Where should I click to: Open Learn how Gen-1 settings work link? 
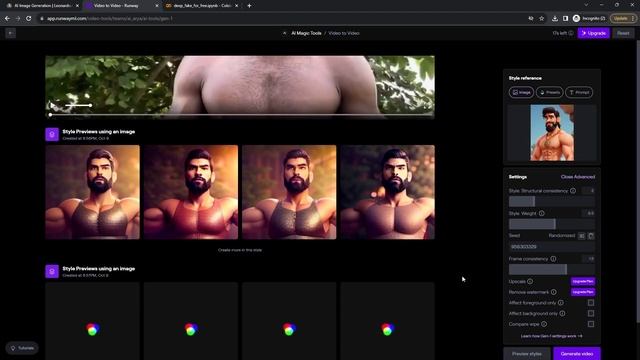click(551, 336)
